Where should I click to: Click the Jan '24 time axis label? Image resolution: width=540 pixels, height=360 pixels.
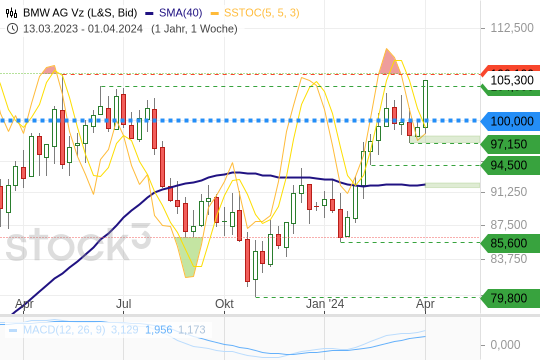325,304
